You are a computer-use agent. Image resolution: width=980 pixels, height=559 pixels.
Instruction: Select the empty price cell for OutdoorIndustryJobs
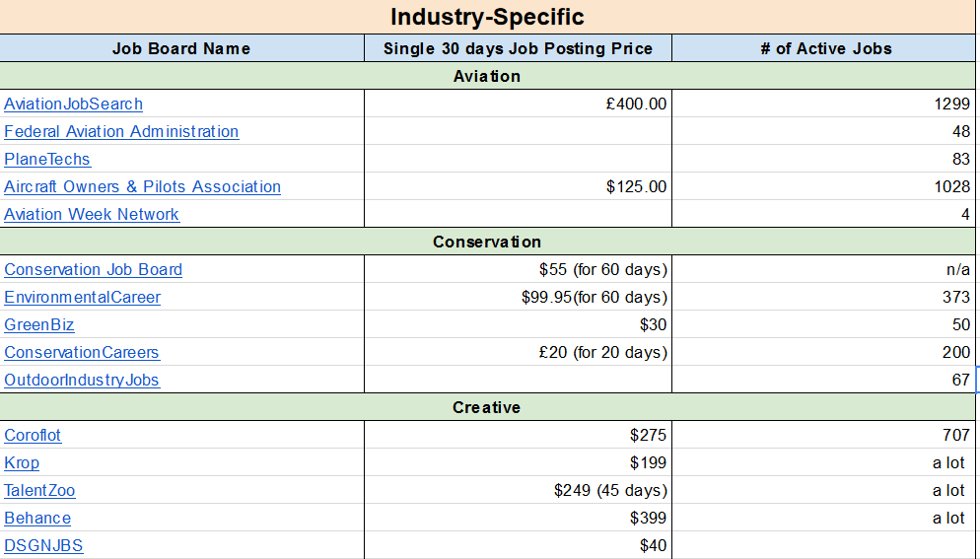pyautogui.click(x=519, y=380)
